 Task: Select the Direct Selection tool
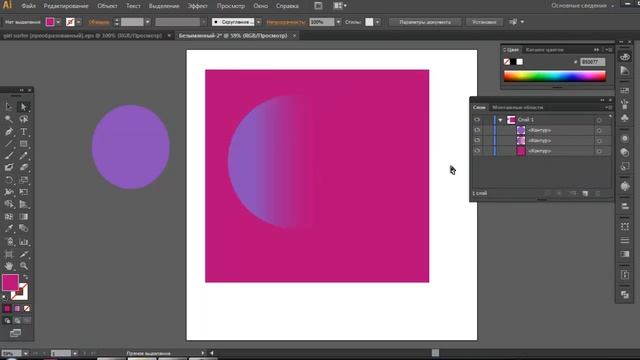pyautogui.click(x=23, y=107)
